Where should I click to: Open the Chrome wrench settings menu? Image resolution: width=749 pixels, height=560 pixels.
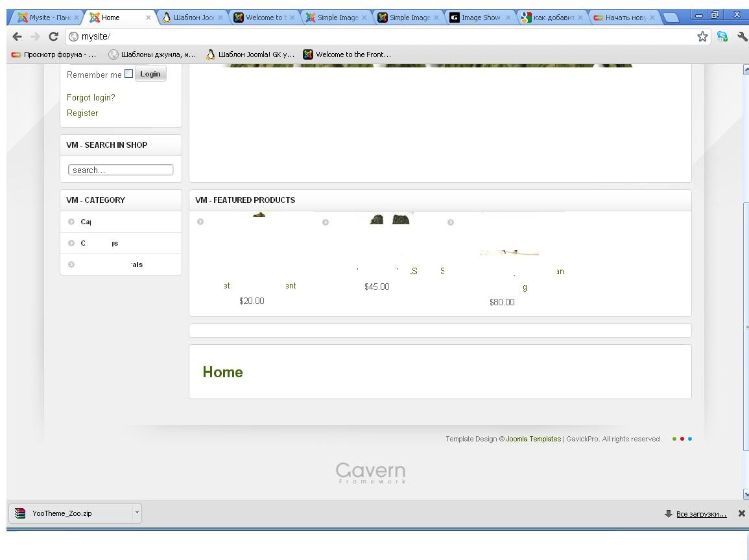[742, 37]
